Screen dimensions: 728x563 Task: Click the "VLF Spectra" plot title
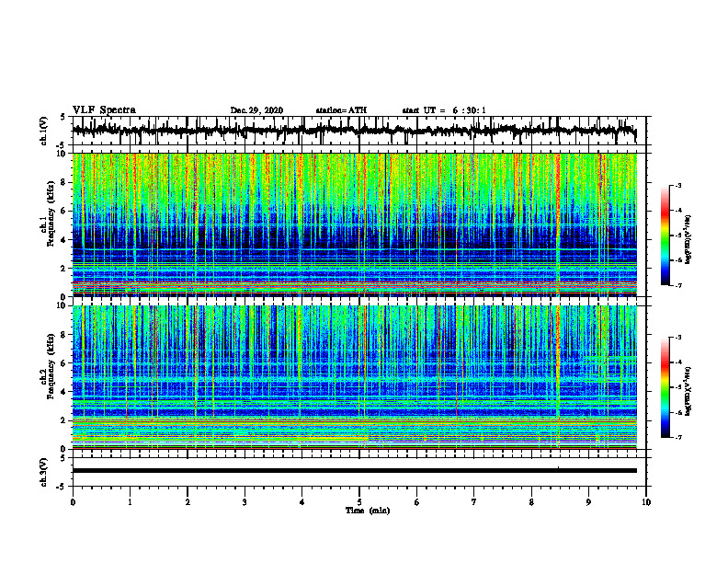click(x=104, y=110)
